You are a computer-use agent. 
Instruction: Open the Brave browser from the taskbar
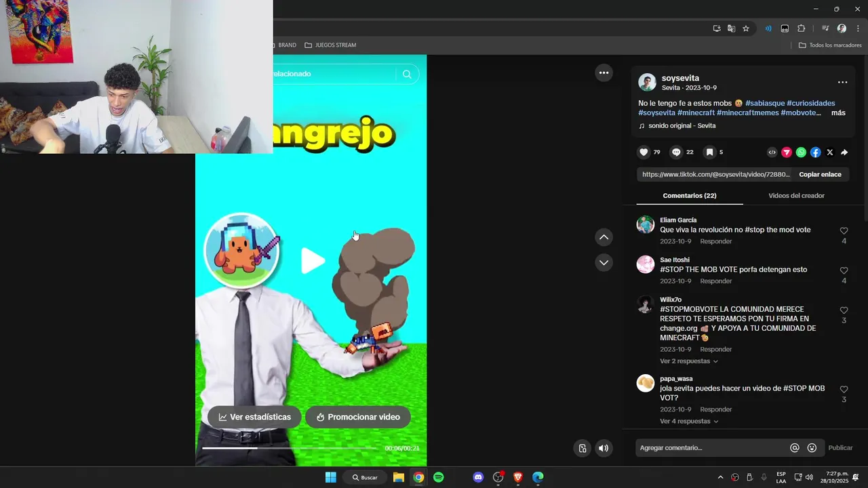tap(518, 477)
